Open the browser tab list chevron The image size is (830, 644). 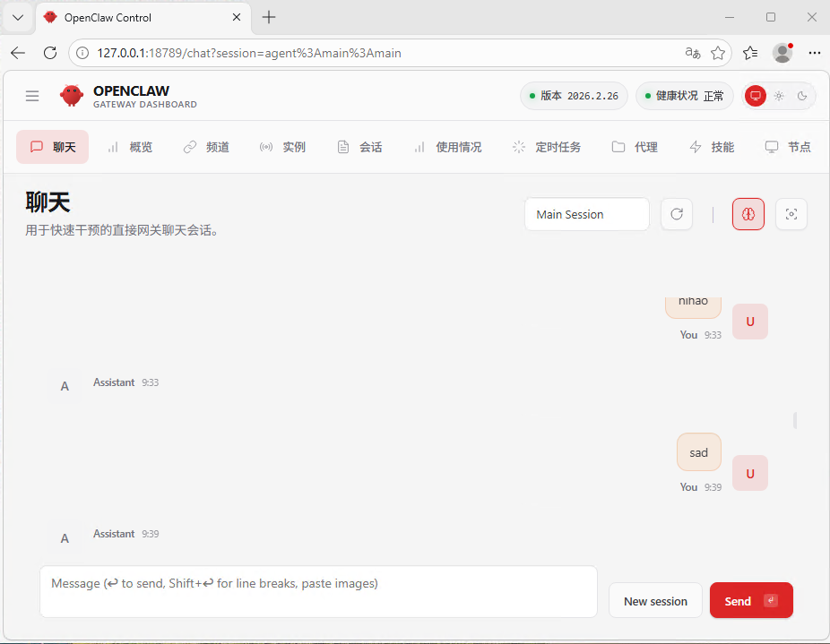point(17,17)
